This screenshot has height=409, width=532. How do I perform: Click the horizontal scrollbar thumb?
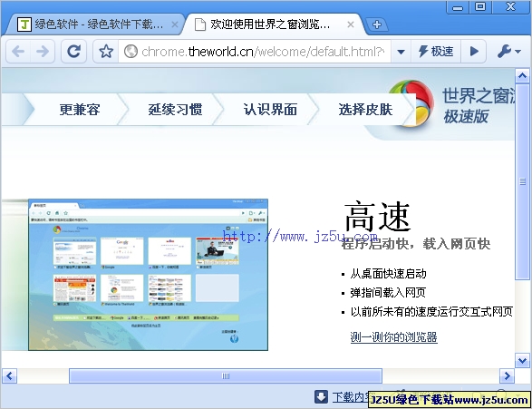[x=226, y=375]
